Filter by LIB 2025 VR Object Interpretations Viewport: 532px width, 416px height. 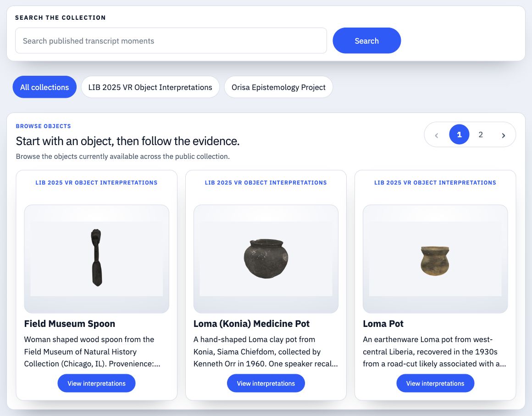coord(150,87)
